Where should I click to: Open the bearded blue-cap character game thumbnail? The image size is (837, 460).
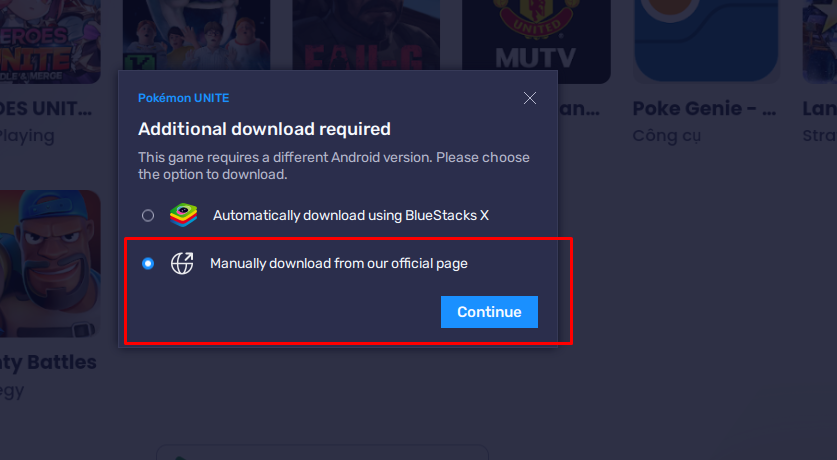pyautogui.click(x=50, y=264)
